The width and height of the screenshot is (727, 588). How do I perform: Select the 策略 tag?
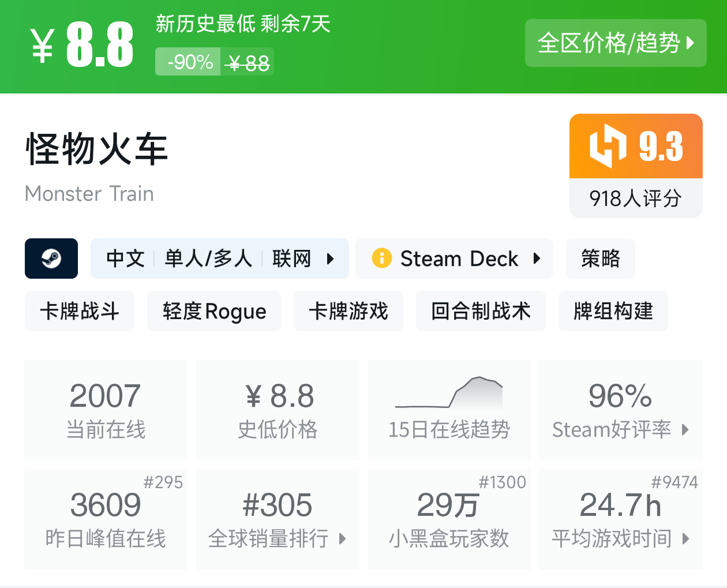600,259
